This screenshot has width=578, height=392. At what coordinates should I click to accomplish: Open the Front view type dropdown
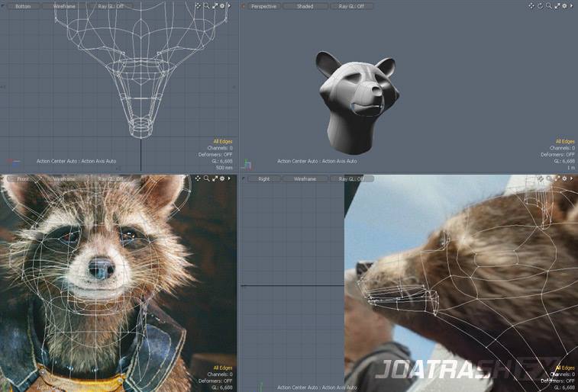(x=23, y=179)
